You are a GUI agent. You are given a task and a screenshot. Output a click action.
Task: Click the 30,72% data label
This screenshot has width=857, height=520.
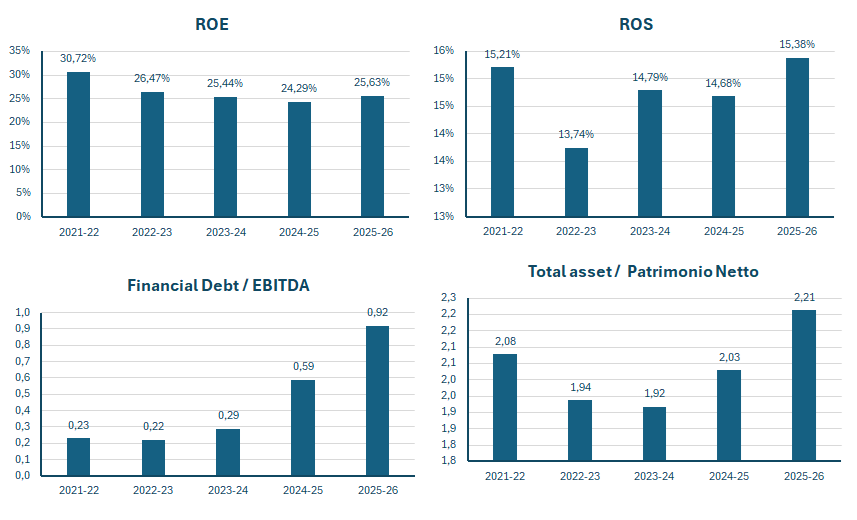[x=78, y=59]
